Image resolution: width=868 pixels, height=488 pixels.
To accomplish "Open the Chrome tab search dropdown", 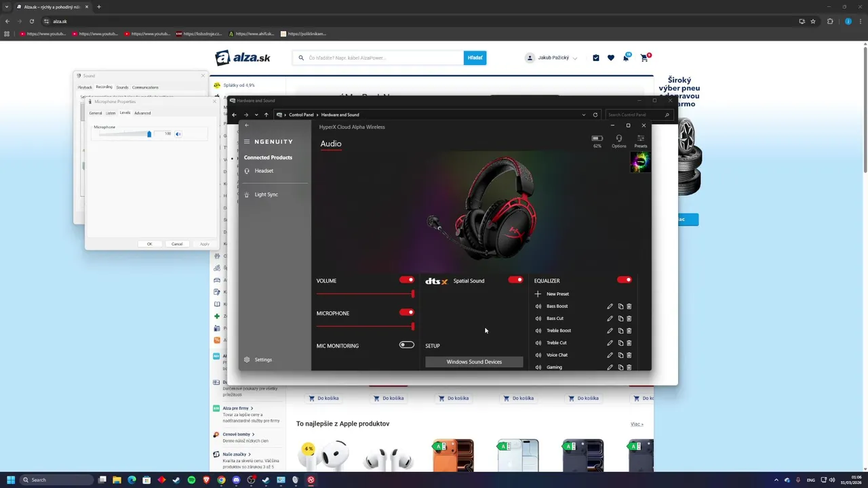I will (7, 7).
